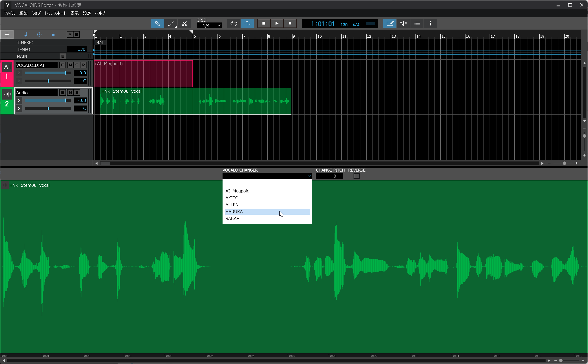Select the scissors cut tool
The image size is (588, 364).
184,23
